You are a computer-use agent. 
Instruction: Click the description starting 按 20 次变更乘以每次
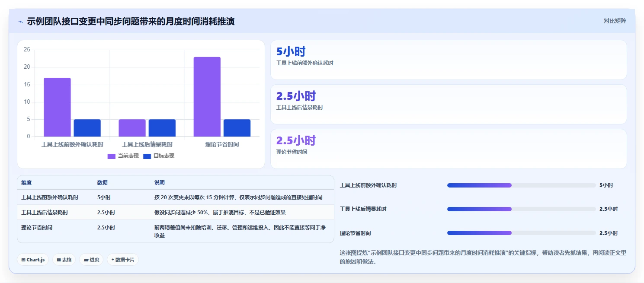[238, 197]
